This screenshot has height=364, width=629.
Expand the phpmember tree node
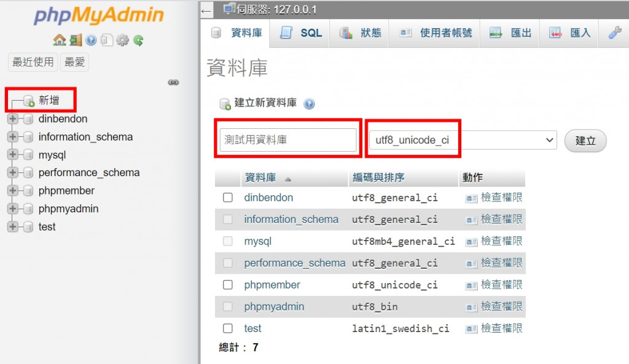(x=12, y=190)
